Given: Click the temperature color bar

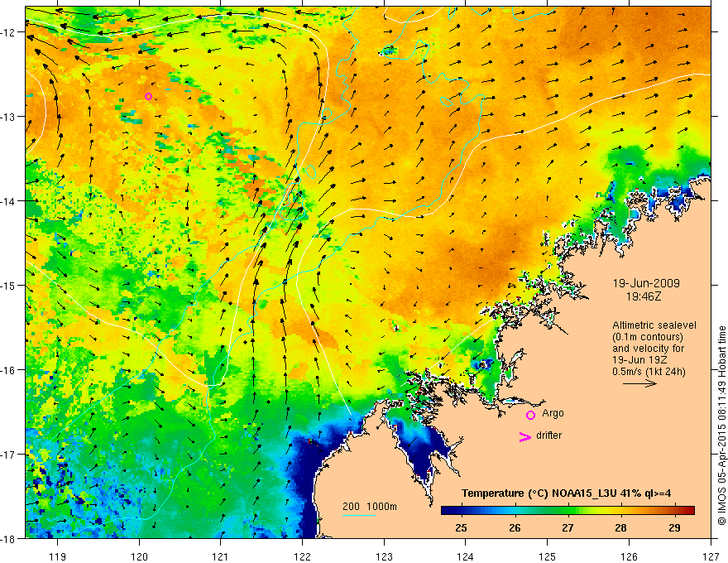Looking at the screenshot, I should (568, 511).
